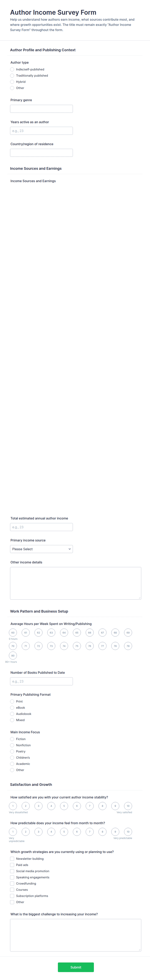The image size is (150, 980).
Task: Click the biggest challenge textarea
Action: (76, 935)
